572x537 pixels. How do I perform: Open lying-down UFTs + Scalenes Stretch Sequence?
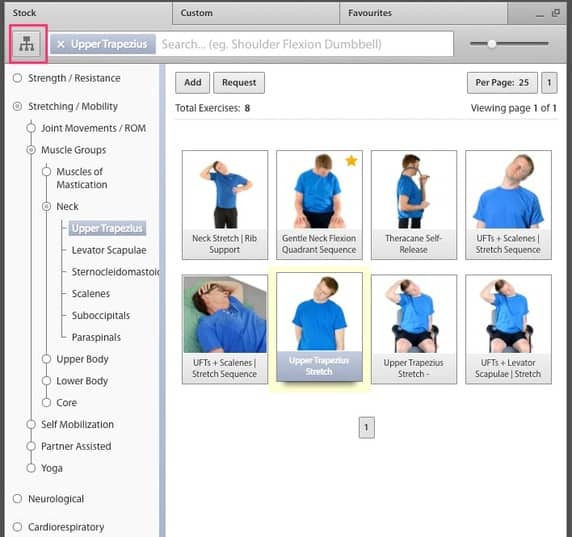[225, 329]
